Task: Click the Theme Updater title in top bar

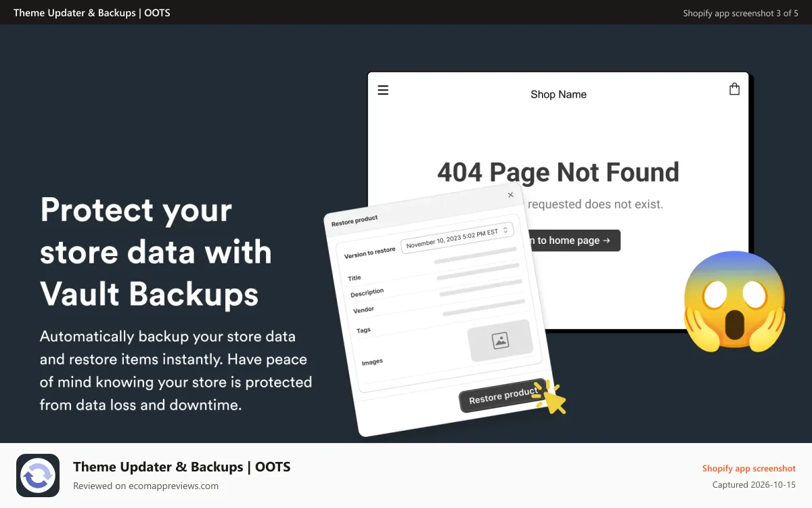Action: coord(92,13)
